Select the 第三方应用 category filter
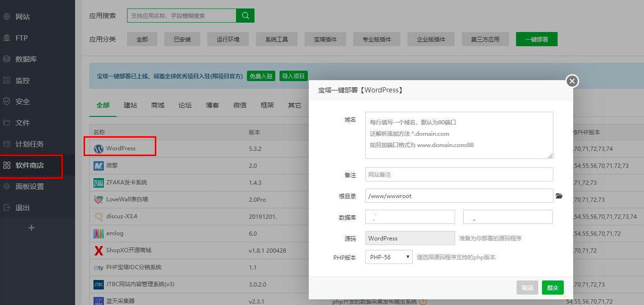The image size is (644, 305). [x=485, y=39]
